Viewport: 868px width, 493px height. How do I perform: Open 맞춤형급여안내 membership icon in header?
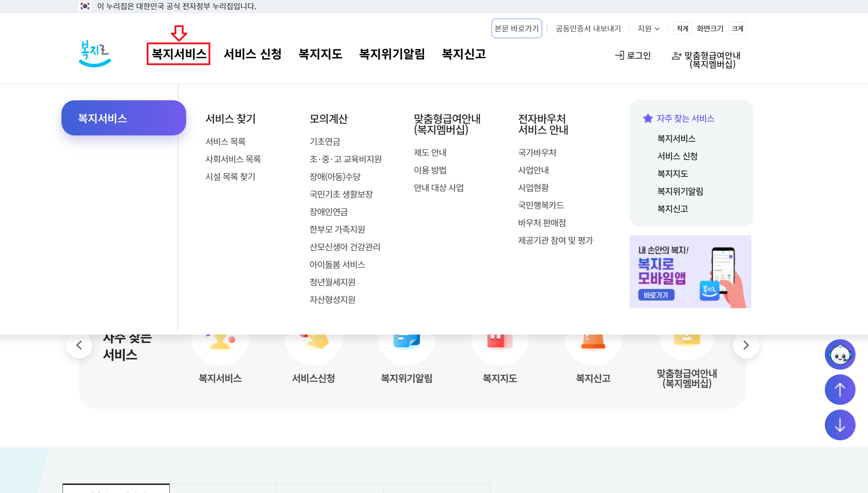pyautogui.click(x=676, y=56)
